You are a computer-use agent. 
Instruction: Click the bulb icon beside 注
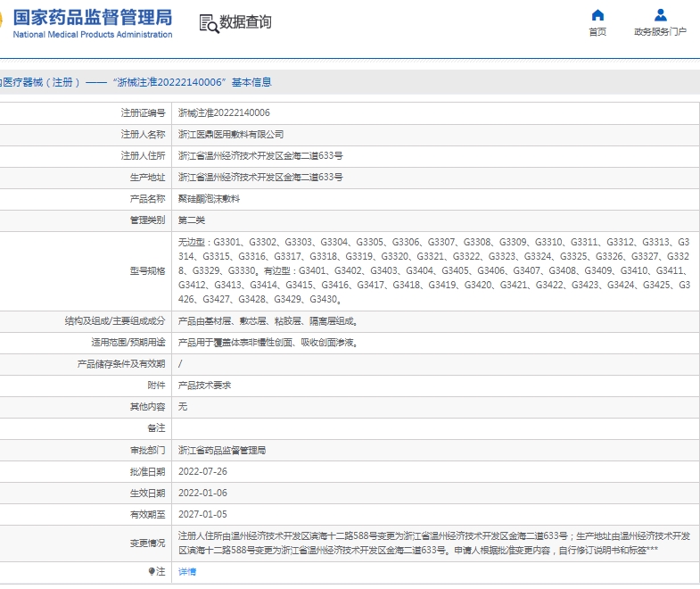point(152,571)
